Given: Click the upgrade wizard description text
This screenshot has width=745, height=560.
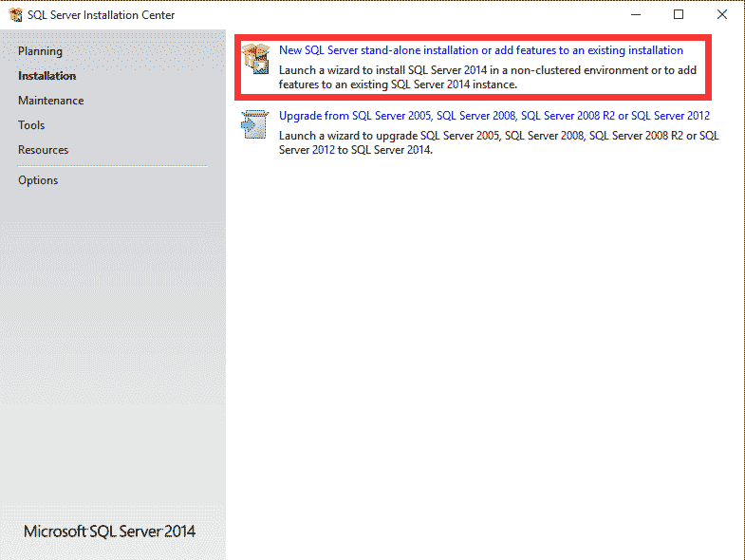Looking at the screenshot, I should (498, 142).
